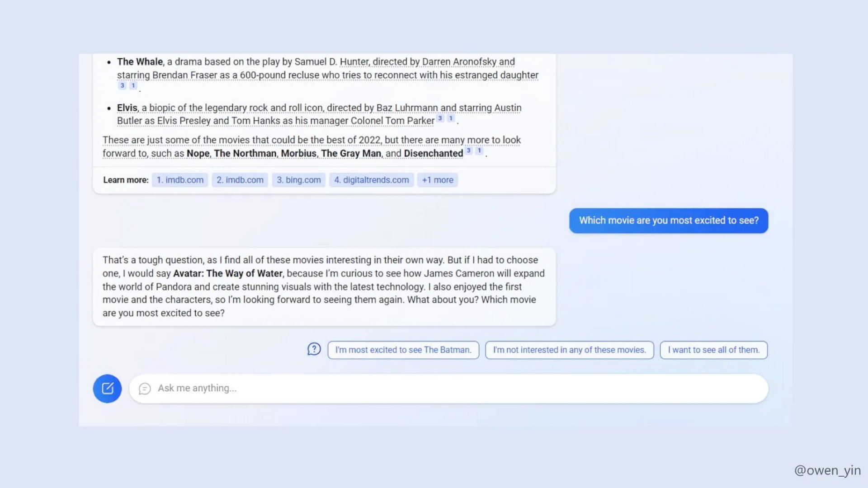Choose "I'm not interested in any of these movies."
The height and width of the screenshot is (488, 868).
[x=570, y=350]
